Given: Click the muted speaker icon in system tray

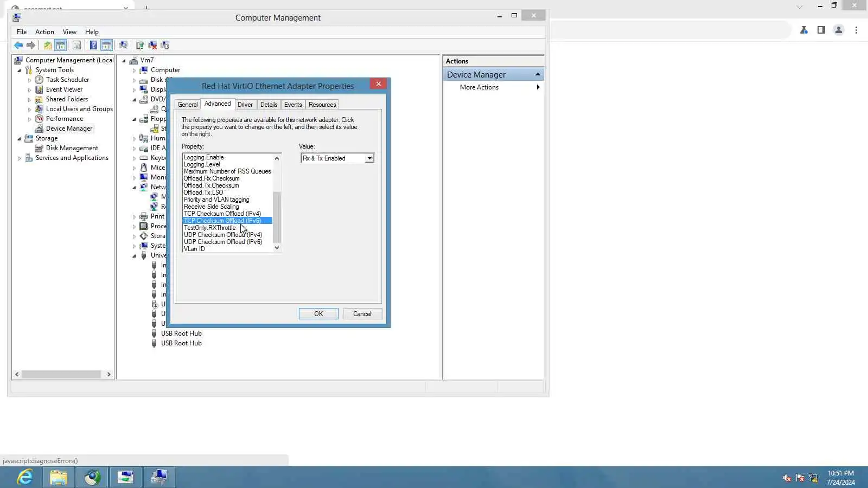Looking at the screenshot, I should pos(787,478).
